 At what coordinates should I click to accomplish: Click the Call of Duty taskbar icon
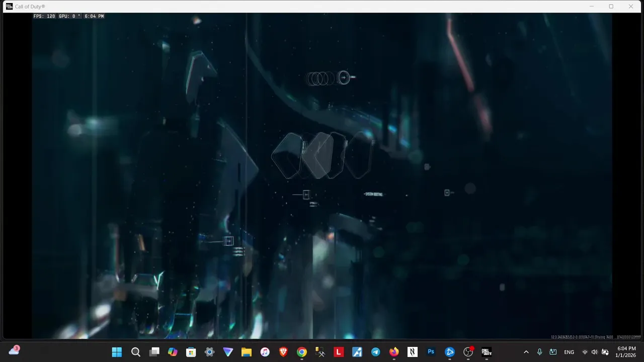pos(487,352)
